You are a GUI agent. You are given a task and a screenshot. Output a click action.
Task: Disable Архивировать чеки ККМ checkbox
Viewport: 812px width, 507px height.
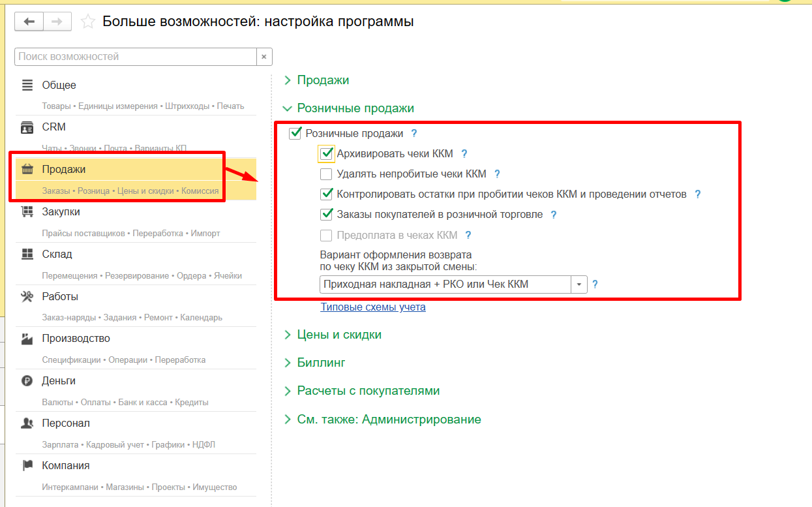[x=327, y=154]
